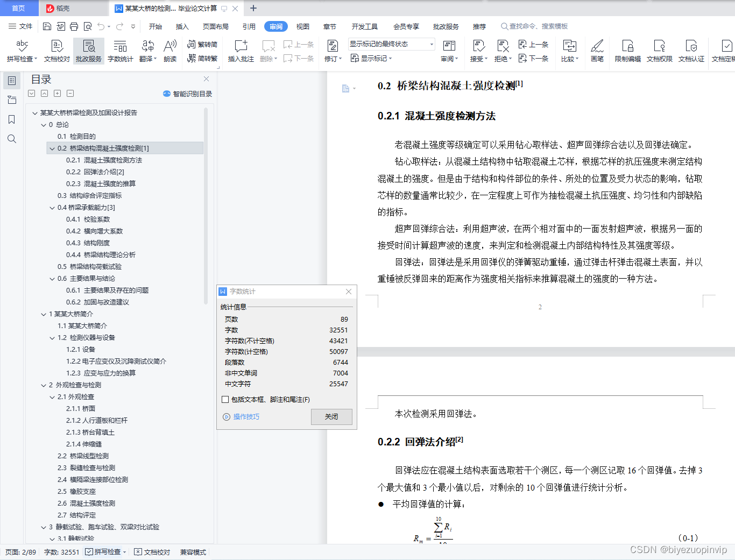This screenshot has height=560, width=735.
Task: Activate the 画笔 pen tool
Action: [x=597, y=51]
